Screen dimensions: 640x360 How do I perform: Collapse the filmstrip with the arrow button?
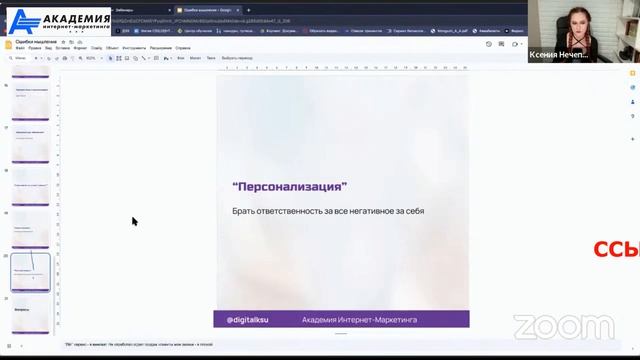pos(22,346)
